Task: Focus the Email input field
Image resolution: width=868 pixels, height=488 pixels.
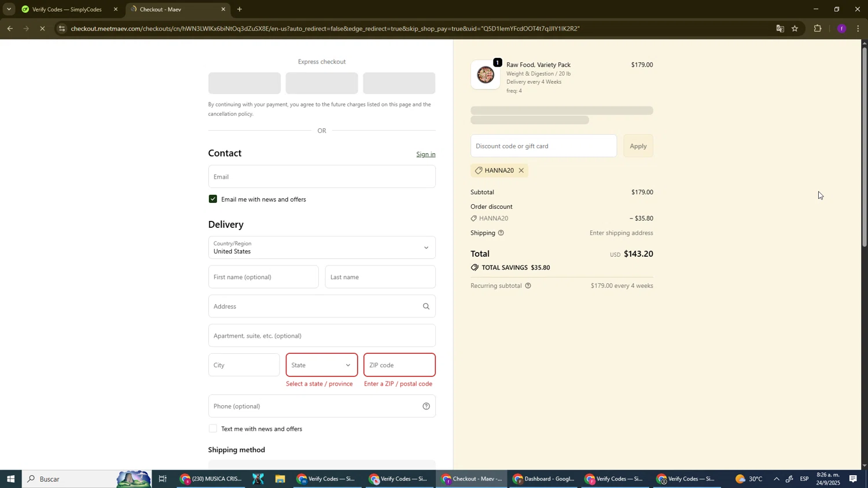Action: tap(322, 176)
